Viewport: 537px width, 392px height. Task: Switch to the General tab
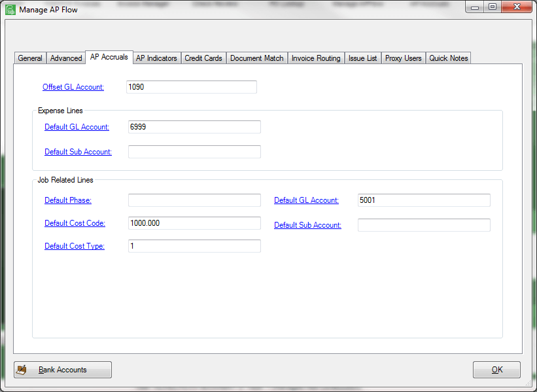point(29,58)
